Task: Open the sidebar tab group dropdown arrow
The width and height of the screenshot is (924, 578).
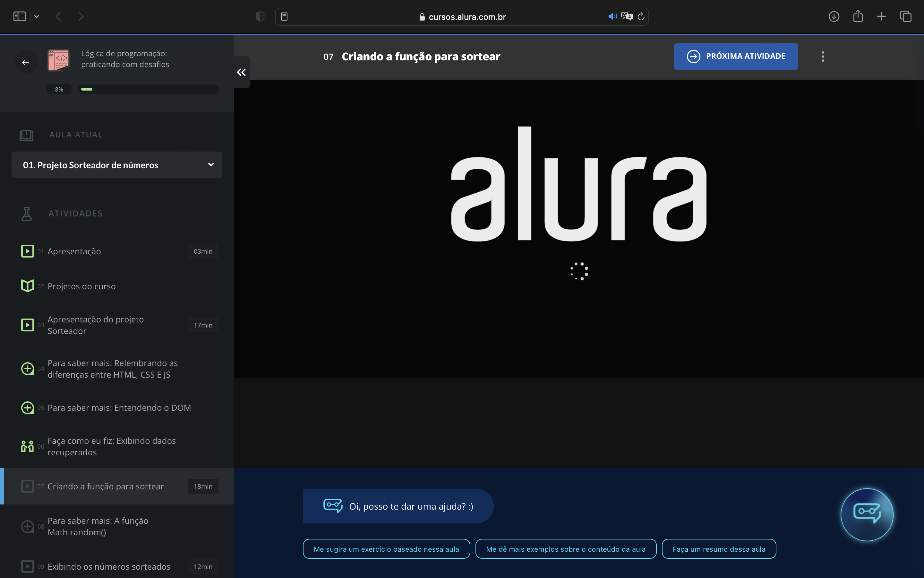Action: (x=37, y=16)
